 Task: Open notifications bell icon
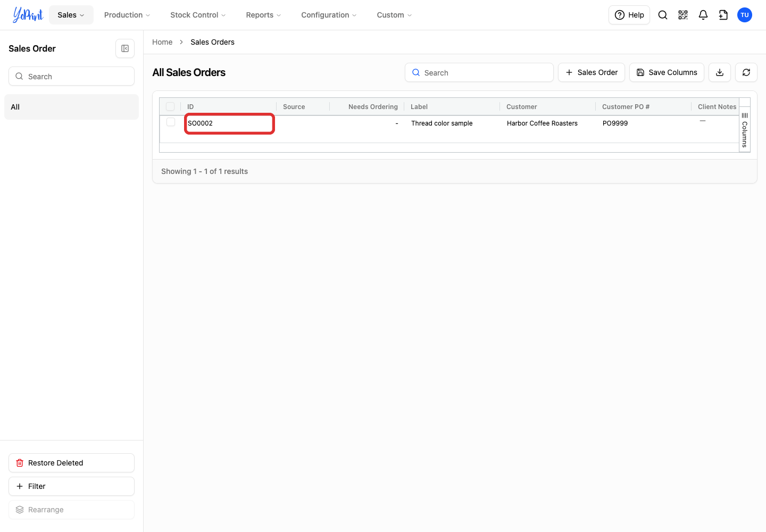703,15
